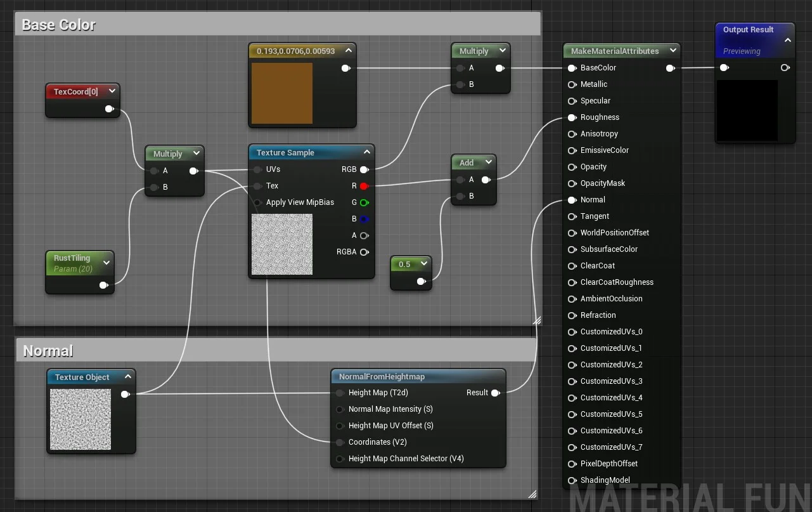
Task: Click the Texture Object output pin
Action: 125,394
